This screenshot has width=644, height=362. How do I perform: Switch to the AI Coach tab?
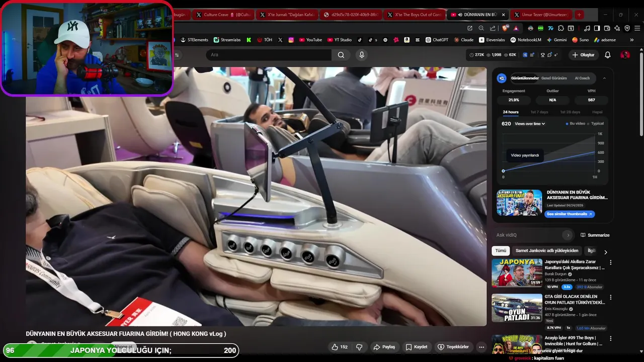tap(582, 78)
